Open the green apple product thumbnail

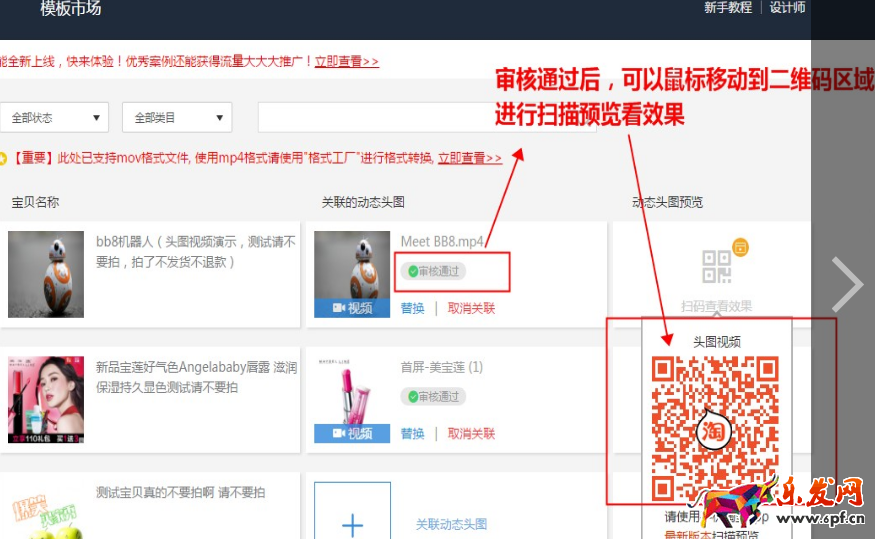click(46, 518)
